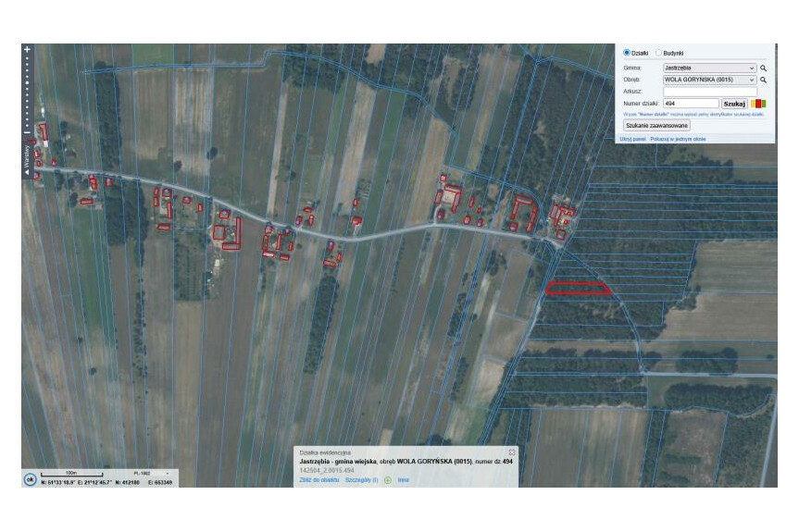This screenshot has height=532, width=799.
Task: Click the round OK icon at bottom left
Action: coord(30,479)
